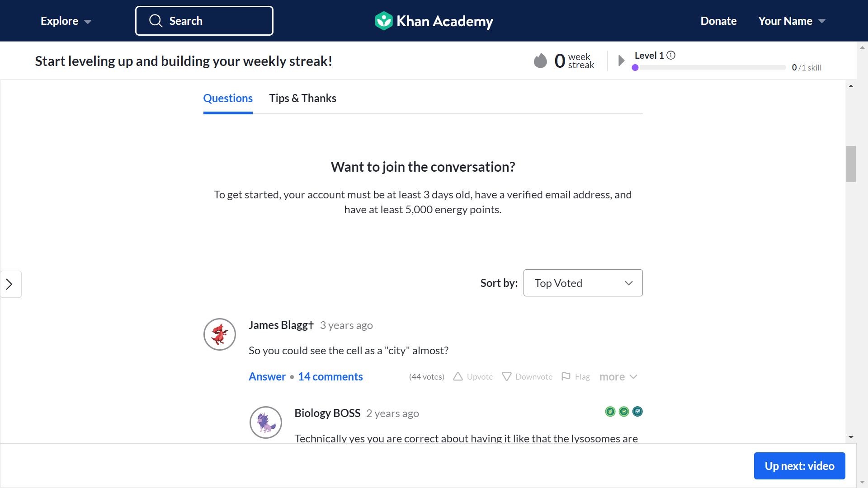Click the Khan Academy leaf logo

(x=384, y=21)
